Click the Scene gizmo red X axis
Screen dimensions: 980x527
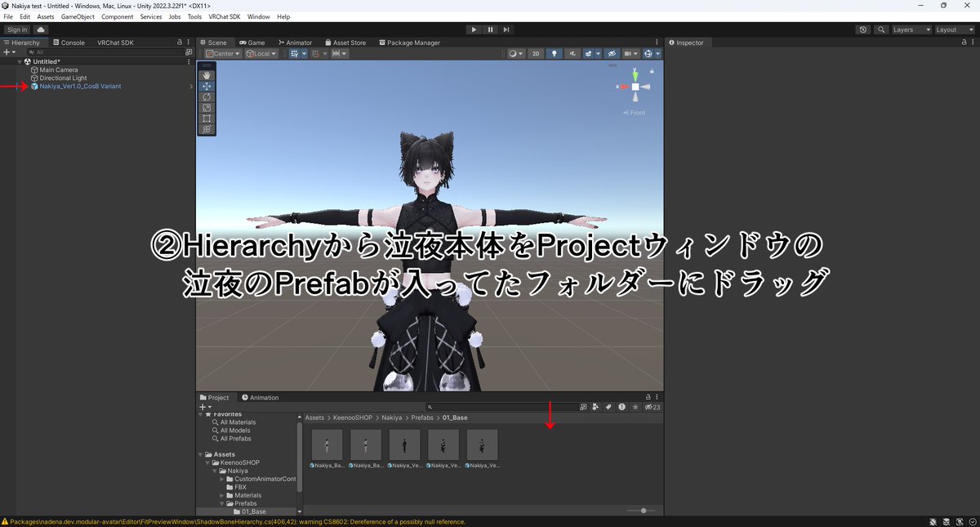tap(623, 86)
